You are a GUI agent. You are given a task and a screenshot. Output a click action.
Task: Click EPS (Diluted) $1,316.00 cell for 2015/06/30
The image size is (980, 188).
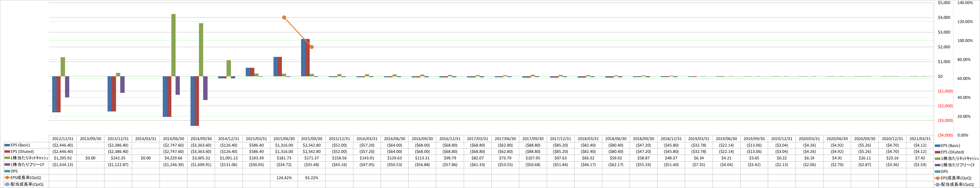coord(284,151)
